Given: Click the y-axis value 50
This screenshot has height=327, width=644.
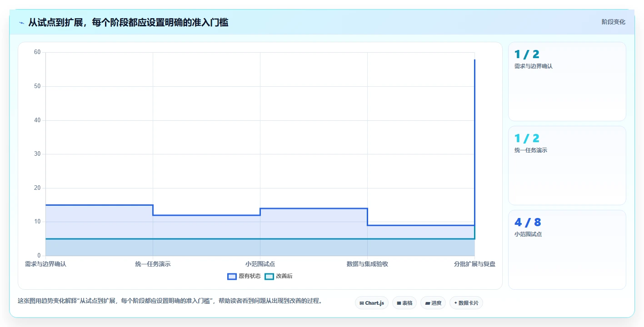Looking at the screenshot, I should pos(37,86).
